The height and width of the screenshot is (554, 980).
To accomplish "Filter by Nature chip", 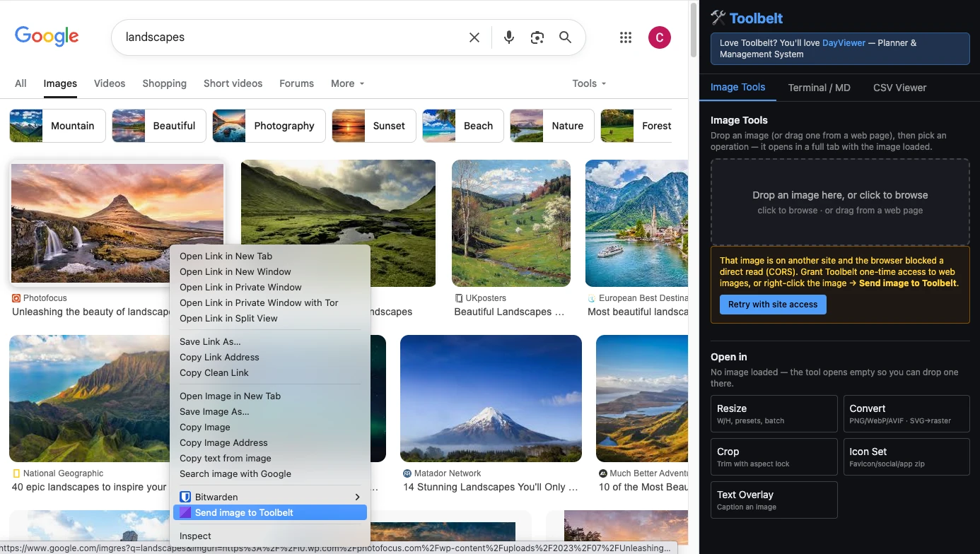I will pyautogui.click(x=552, y=126).
